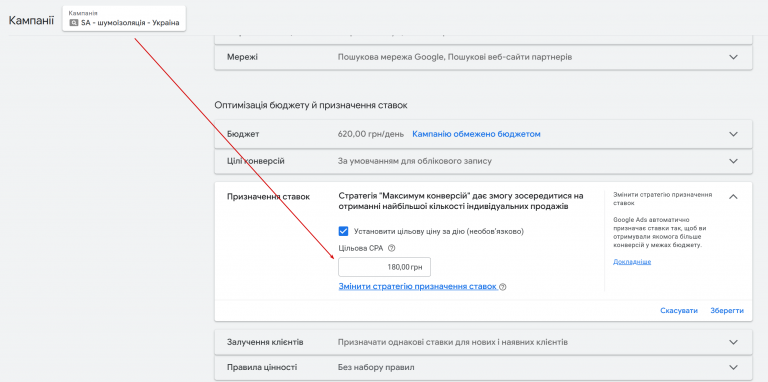Open help icon next to Цільова CPA

click(x=391, y=248)
